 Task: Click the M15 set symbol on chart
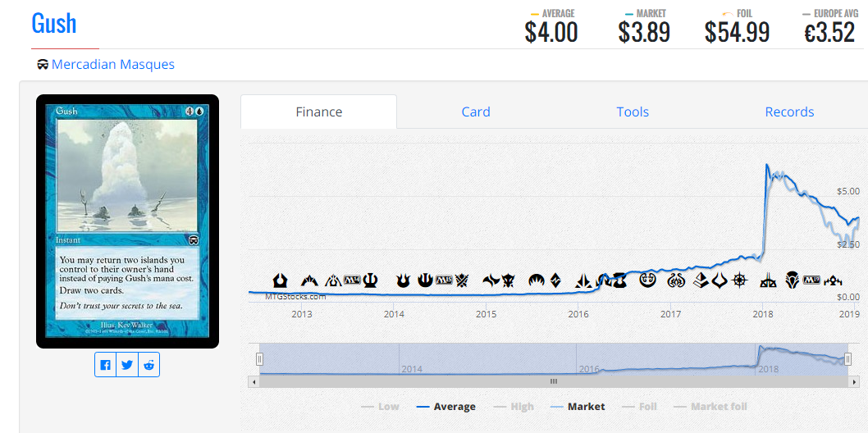tap(445, 281)
